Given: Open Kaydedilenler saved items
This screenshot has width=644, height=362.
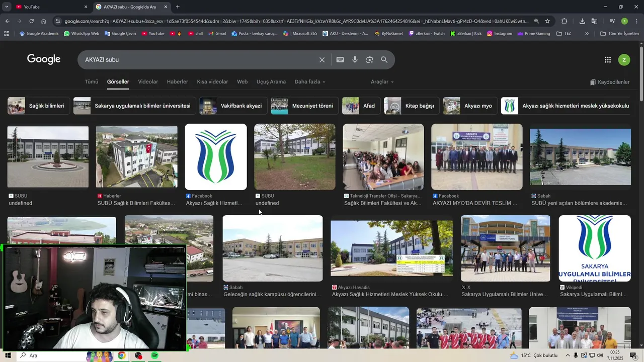Looking at the screenshot, I should point(610,82).
